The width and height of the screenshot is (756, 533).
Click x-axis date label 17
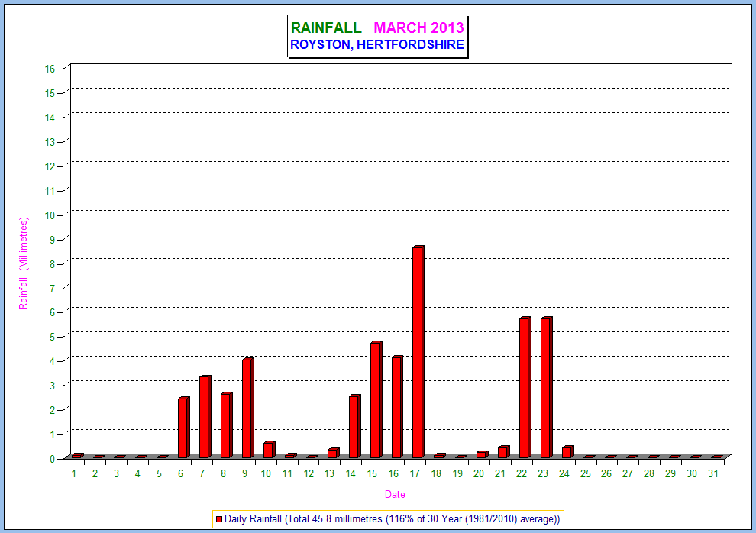[x=415, y=473]
